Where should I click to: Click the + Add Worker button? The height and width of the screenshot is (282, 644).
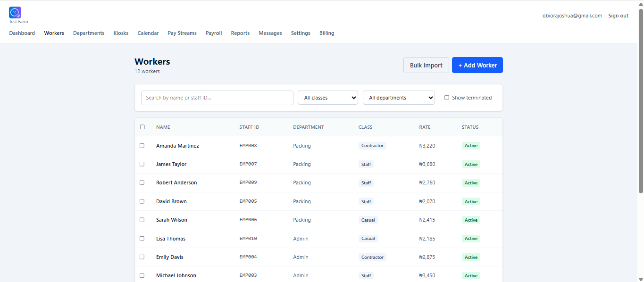477,65
